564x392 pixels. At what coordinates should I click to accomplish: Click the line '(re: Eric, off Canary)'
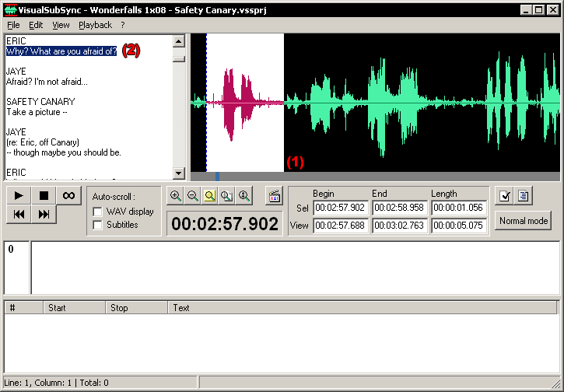pos(43,142)
